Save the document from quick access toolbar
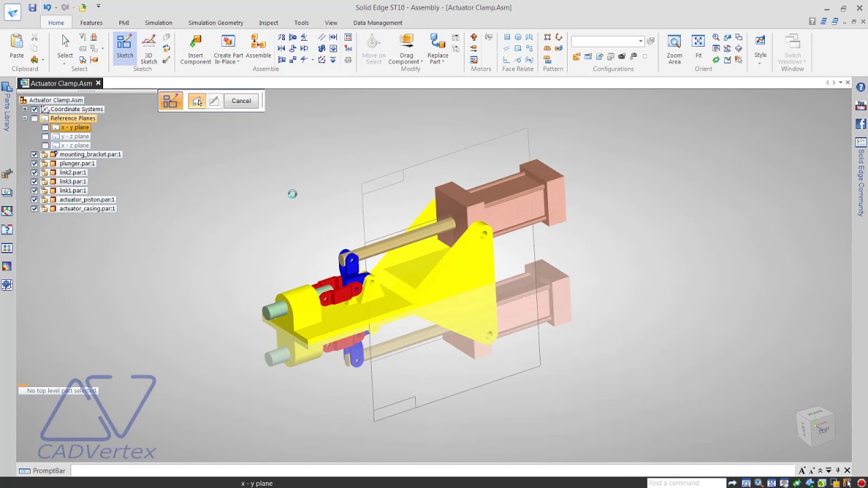This screenshot has width=868, height=488. tap(32, 7)
